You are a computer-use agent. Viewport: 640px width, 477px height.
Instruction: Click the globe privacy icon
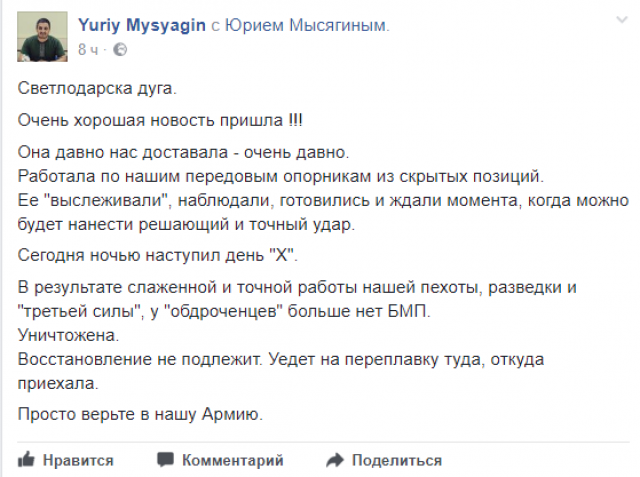point(120,49)
